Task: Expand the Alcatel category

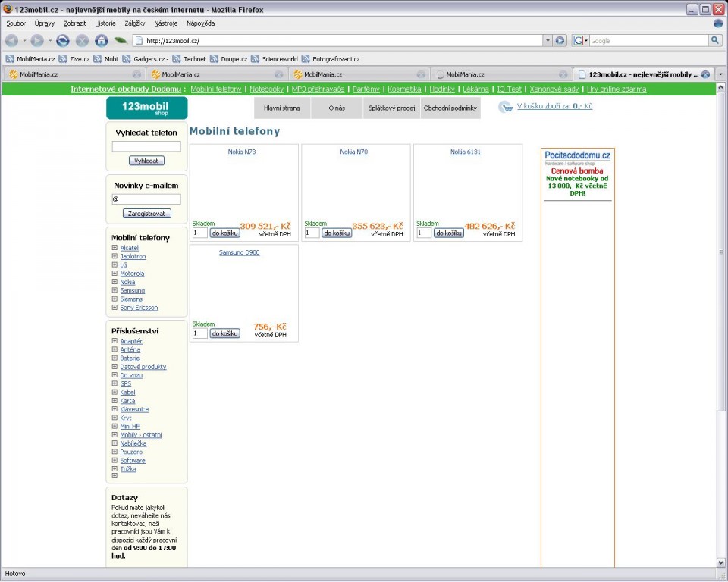Action: coord(115,248)
